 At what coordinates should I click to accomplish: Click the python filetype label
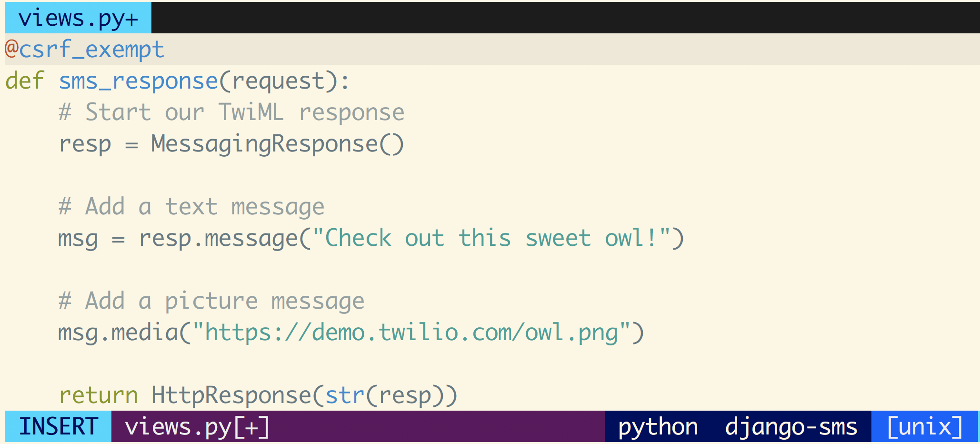[658, 426]
